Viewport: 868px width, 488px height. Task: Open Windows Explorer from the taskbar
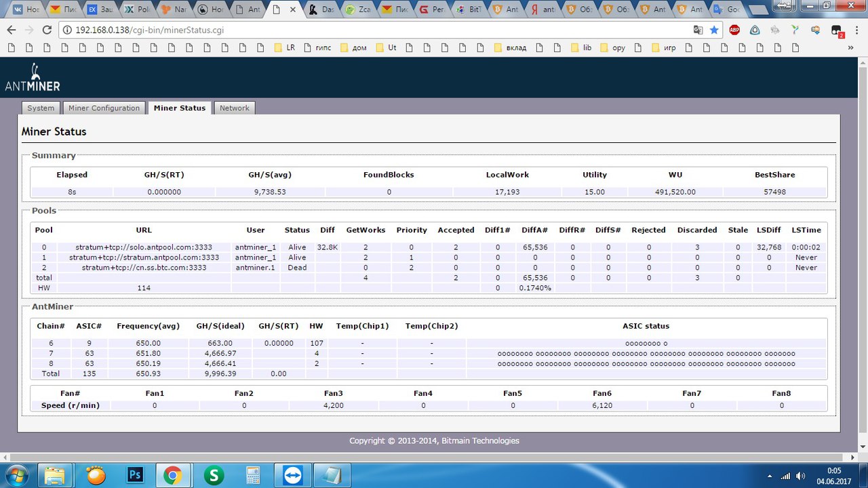tap(56, 474)
